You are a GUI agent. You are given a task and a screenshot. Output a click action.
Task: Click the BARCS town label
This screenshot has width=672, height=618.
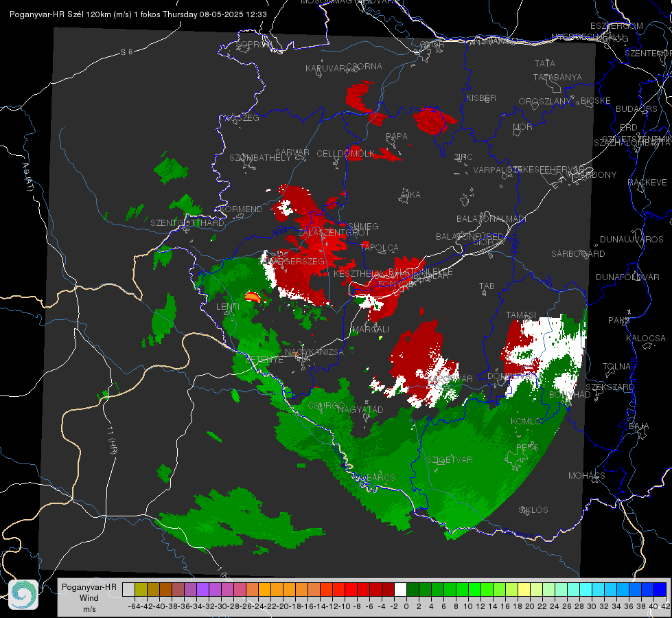pyautogui.click(x=381, y=478)
